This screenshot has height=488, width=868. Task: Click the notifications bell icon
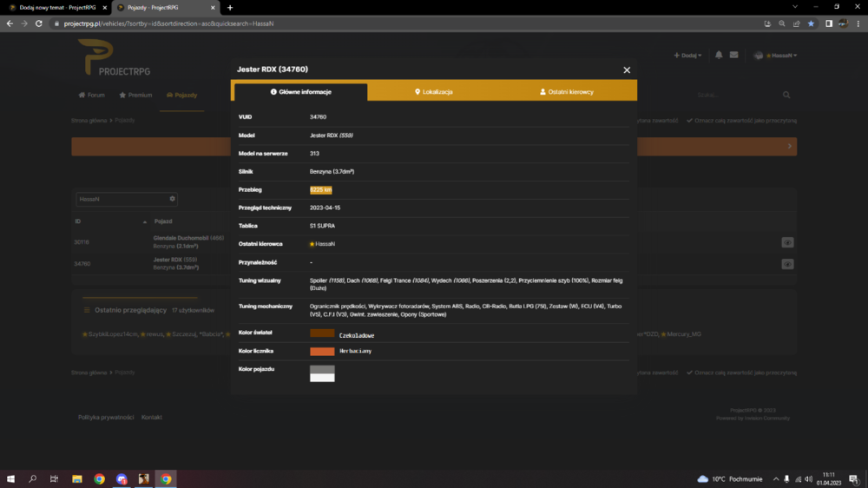click(719, 55)
